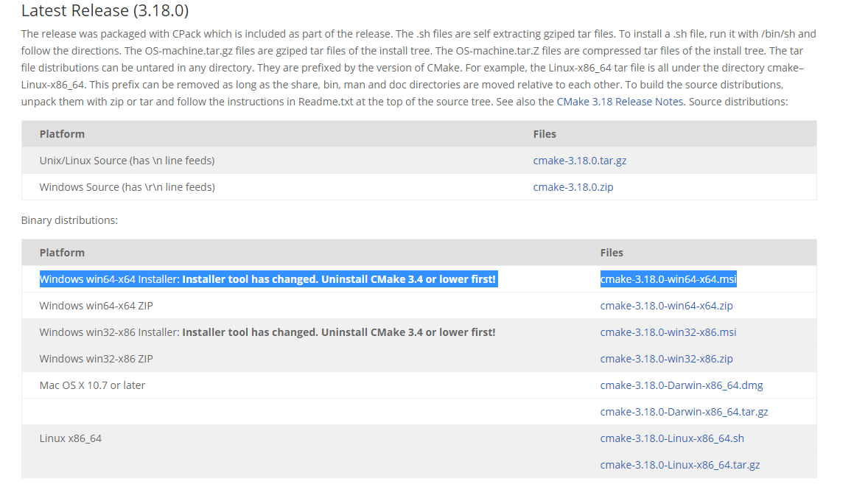Click Files header in binary distributions table

pos(612,253)
